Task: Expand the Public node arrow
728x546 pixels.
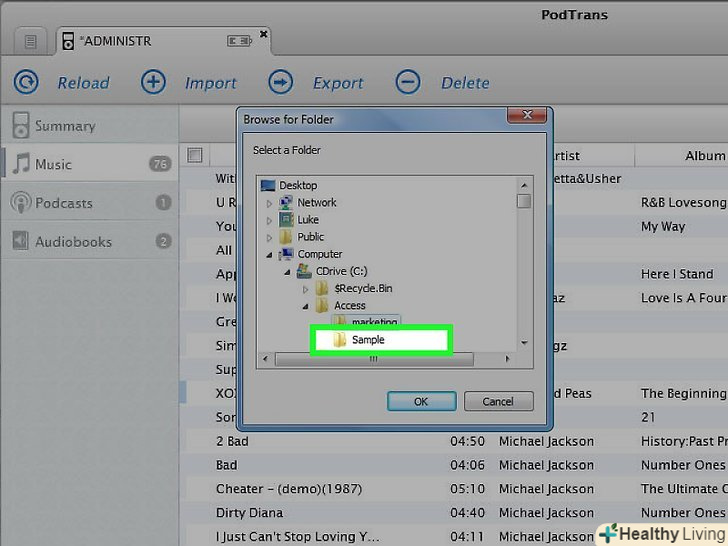Action: coord(269,238)
